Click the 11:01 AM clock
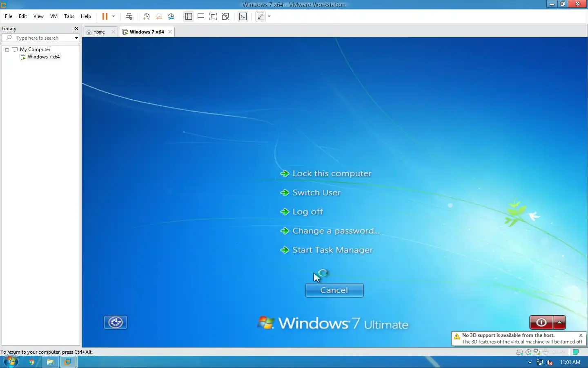 point(570,362)
